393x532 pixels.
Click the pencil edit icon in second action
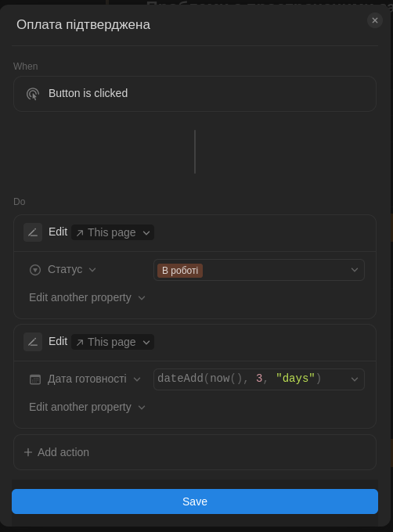[33, 342]
